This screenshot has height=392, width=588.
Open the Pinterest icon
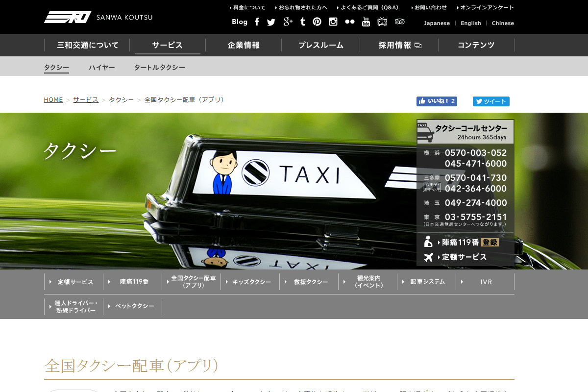pos(317,22)
